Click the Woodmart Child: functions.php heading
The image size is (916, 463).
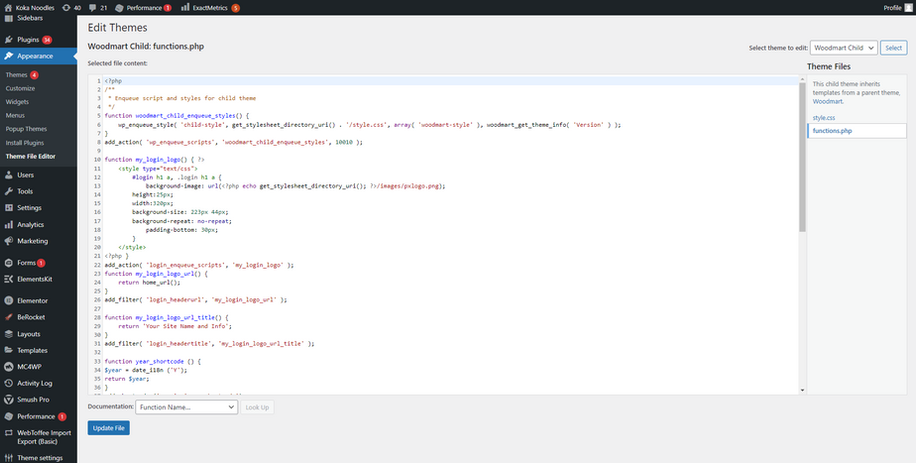(145, 46)
